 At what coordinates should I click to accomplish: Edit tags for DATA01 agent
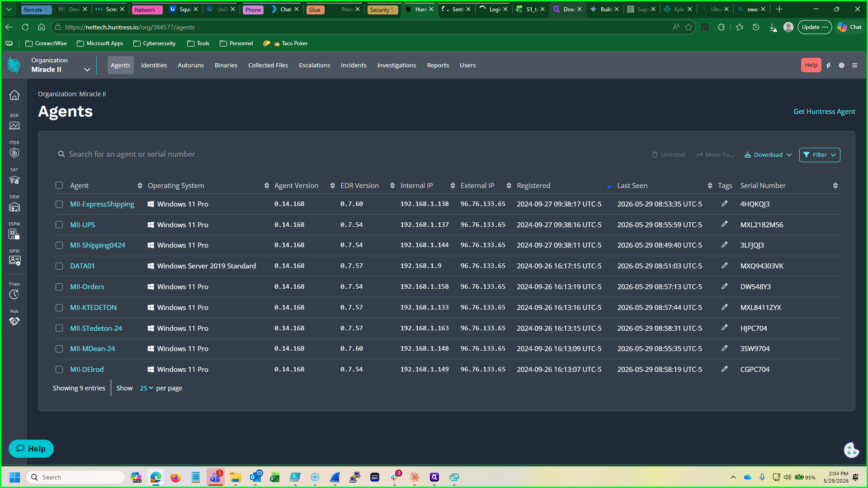(724, 266)
